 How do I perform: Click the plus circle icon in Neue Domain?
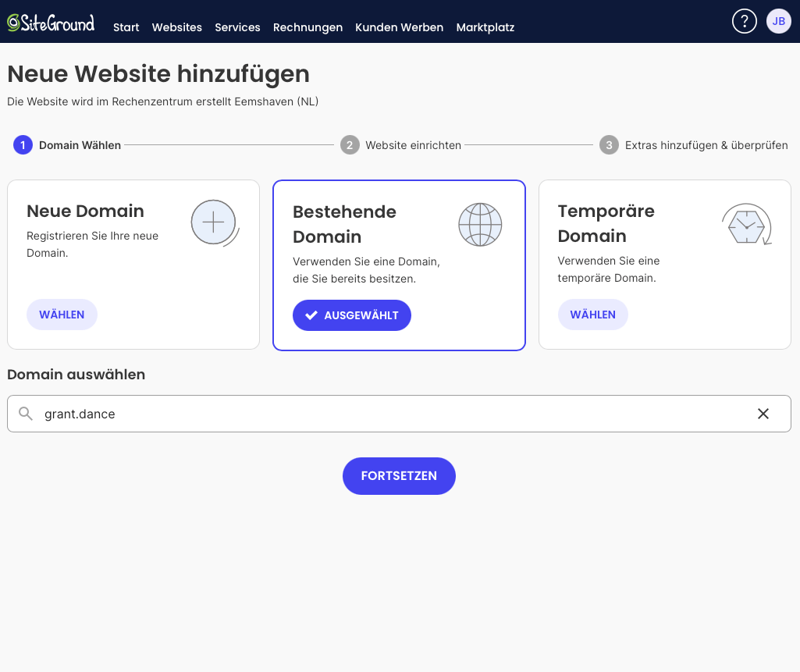tap(214, 223)
